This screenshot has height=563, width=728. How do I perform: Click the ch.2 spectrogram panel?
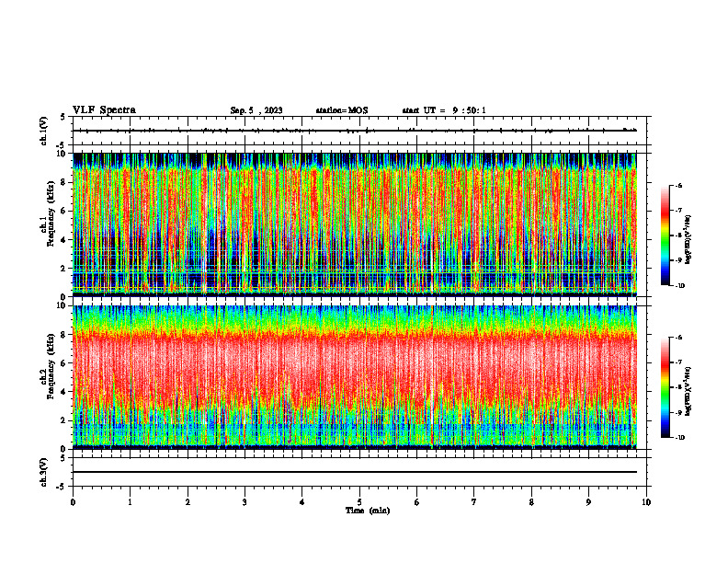click(355, 377)
